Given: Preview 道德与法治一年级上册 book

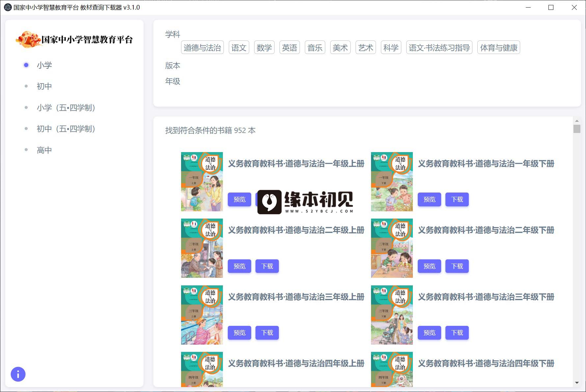Looking at the screenshot, I should [x=239, y=199].
